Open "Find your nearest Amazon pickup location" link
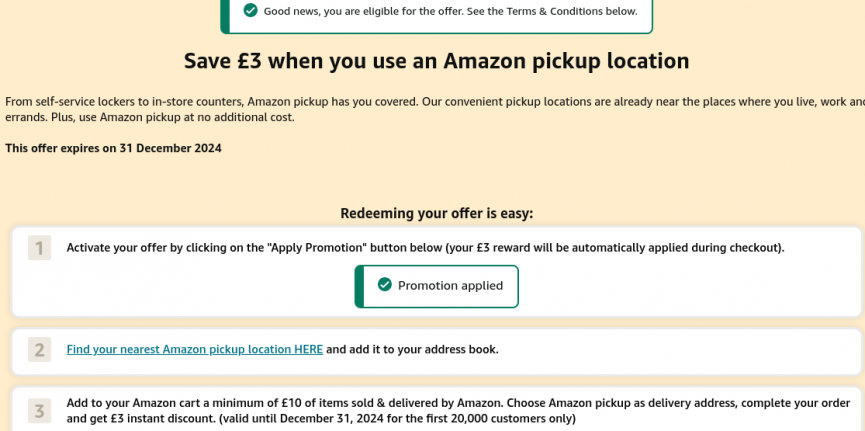The image size is (865, 431). (x=194, y=349)
